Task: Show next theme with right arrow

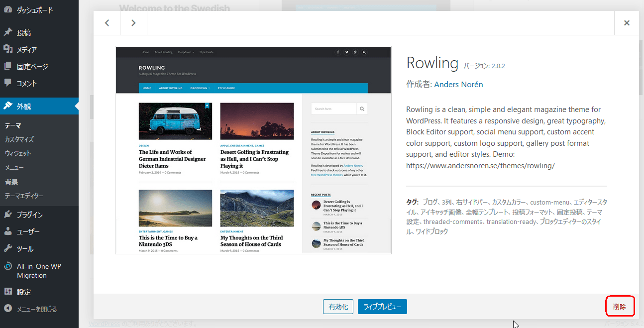Action: 133,23
